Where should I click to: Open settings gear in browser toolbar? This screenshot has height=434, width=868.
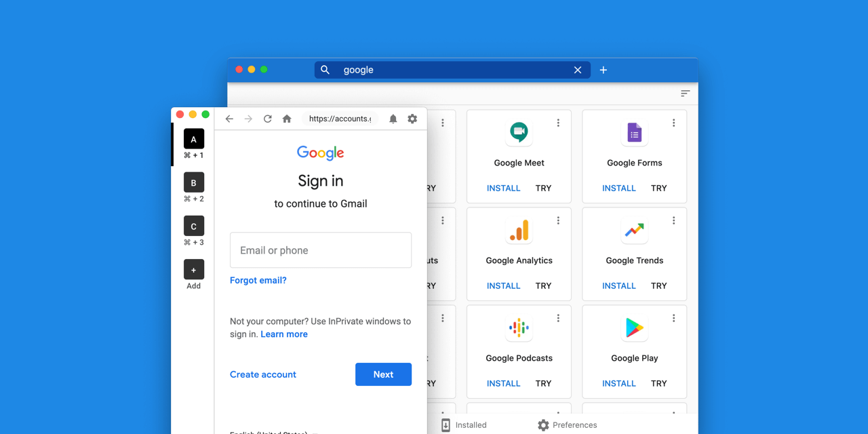coord(412,119)
